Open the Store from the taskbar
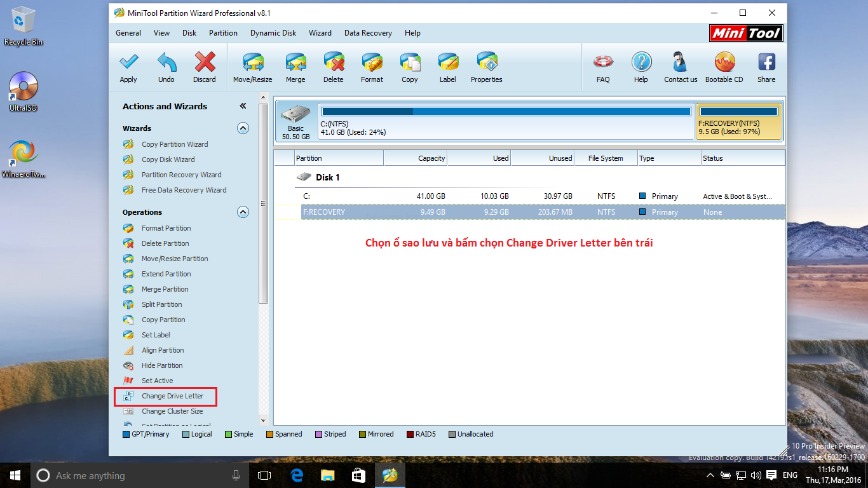This screenshot has width=868, height=488. click(358, 475)
